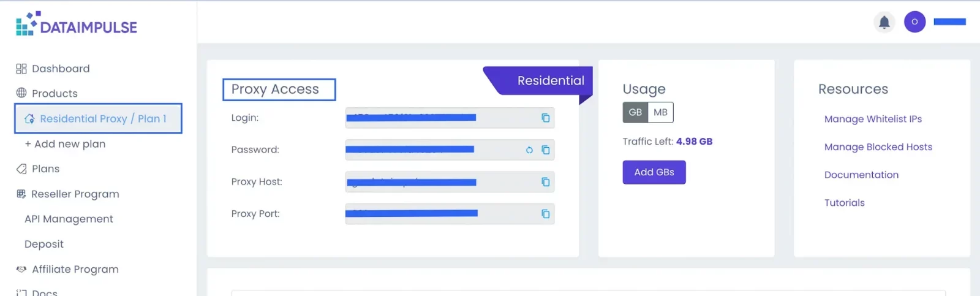Click the Add GBs button
This screenshot has width=980, height=296.
654,172
